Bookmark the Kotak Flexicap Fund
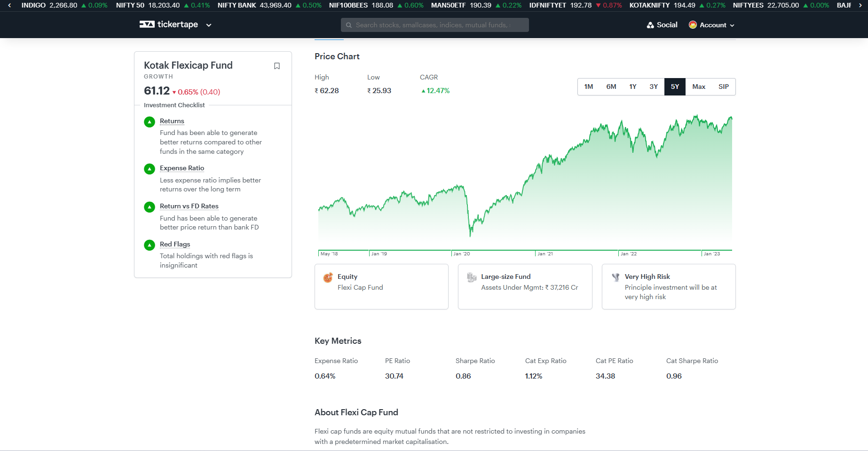This screenshot has height=451, width=868. coord(277,66)
